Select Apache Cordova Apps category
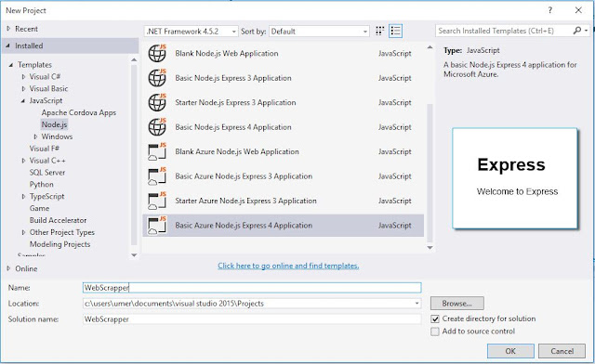 [78, 112]
